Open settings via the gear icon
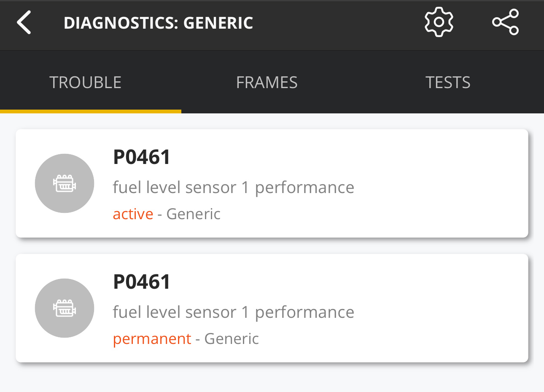 click(439, 22)
